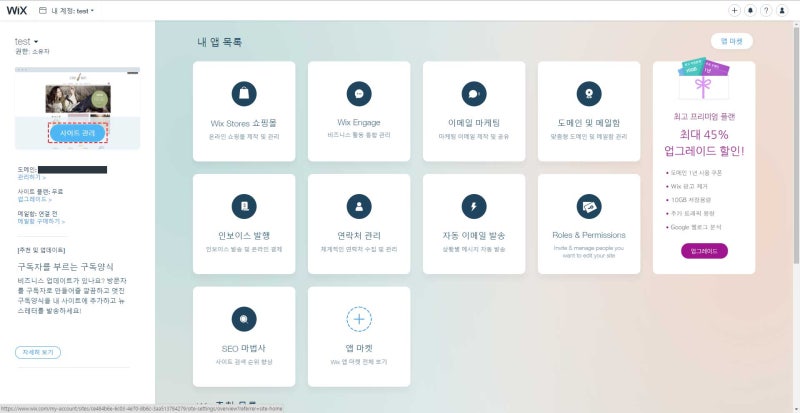Click the purple 업그레이드 button
Image resolution: width=800 pixels, height=413 pixels.
coord(704,251)
